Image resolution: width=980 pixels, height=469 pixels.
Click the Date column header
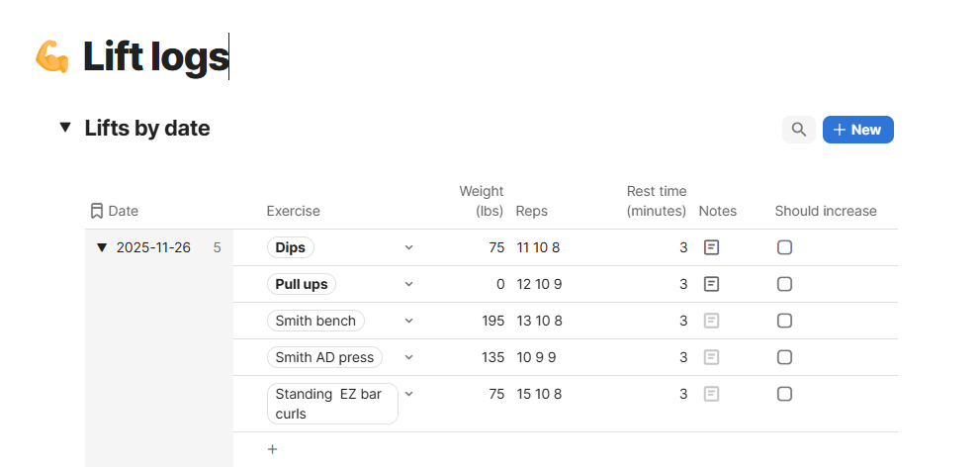click(123, 211)
